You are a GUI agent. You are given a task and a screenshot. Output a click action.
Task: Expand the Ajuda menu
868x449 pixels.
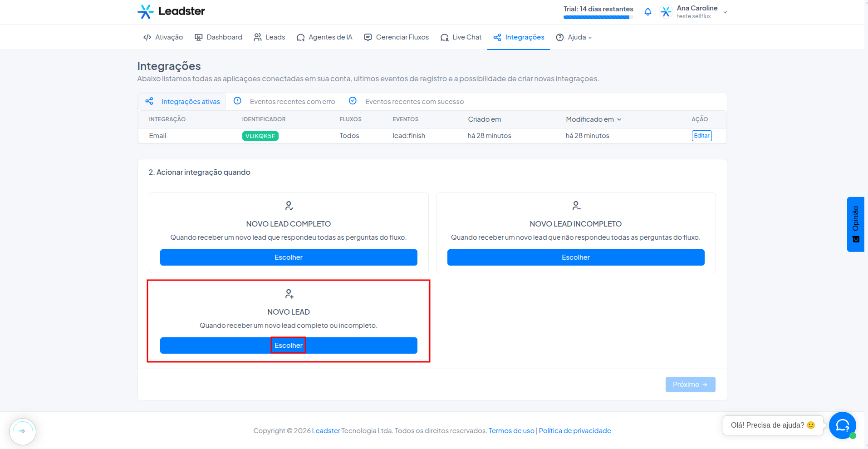[x=574, y=37]
